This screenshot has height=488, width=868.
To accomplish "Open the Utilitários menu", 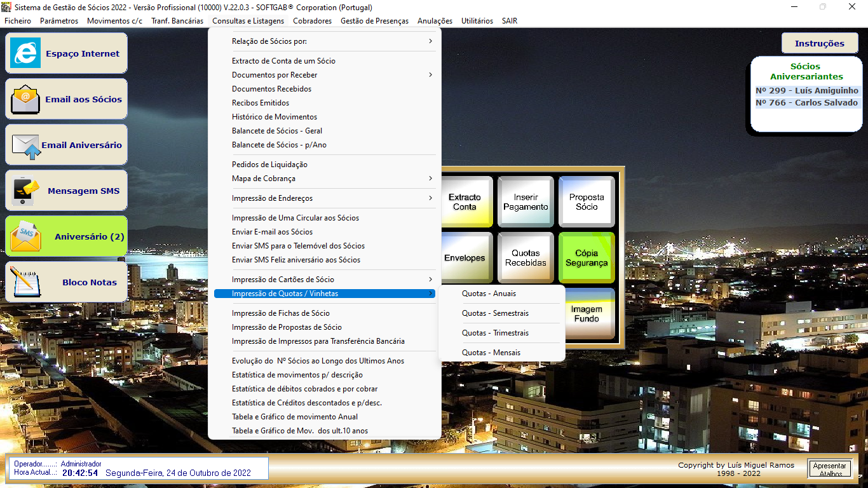I will coord(477,21).
